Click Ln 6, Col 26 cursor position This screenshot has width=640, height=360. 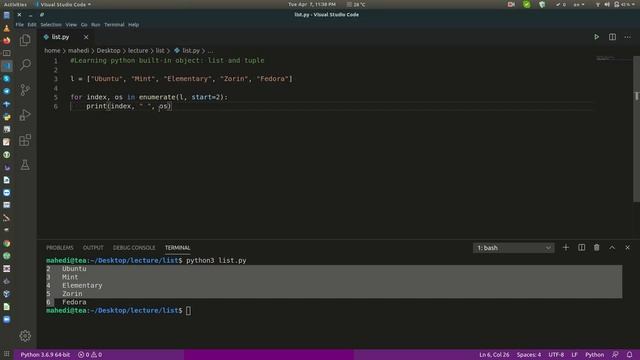[x=494, y=355]
